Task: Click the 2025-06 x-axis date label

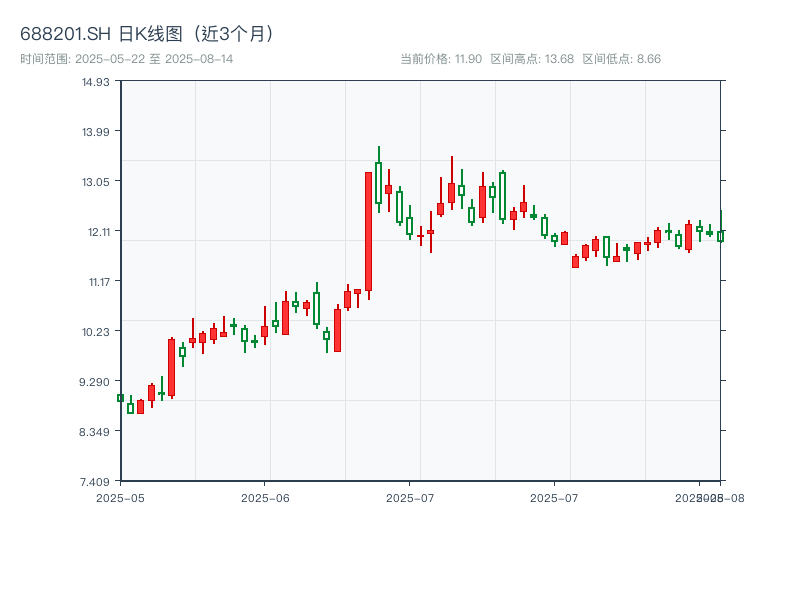Action: pyautogui.click(x=265, y=497)
